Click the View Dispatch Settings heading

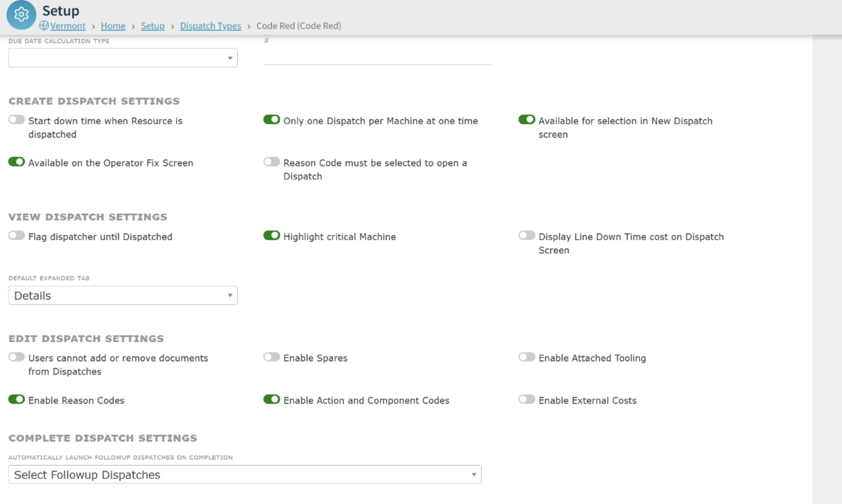[x=88, y=217]
